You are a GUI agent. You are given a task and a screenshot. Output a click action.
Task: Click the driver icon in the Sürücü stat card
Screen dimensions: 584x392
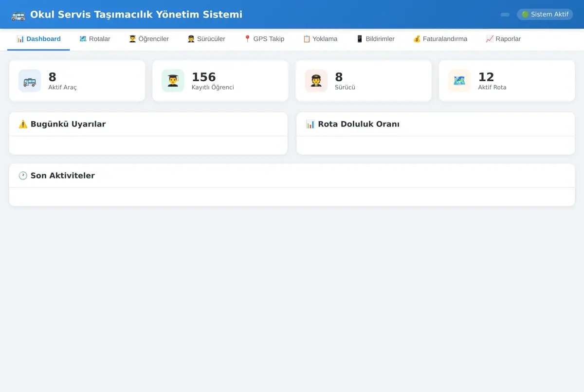(316, 81)
